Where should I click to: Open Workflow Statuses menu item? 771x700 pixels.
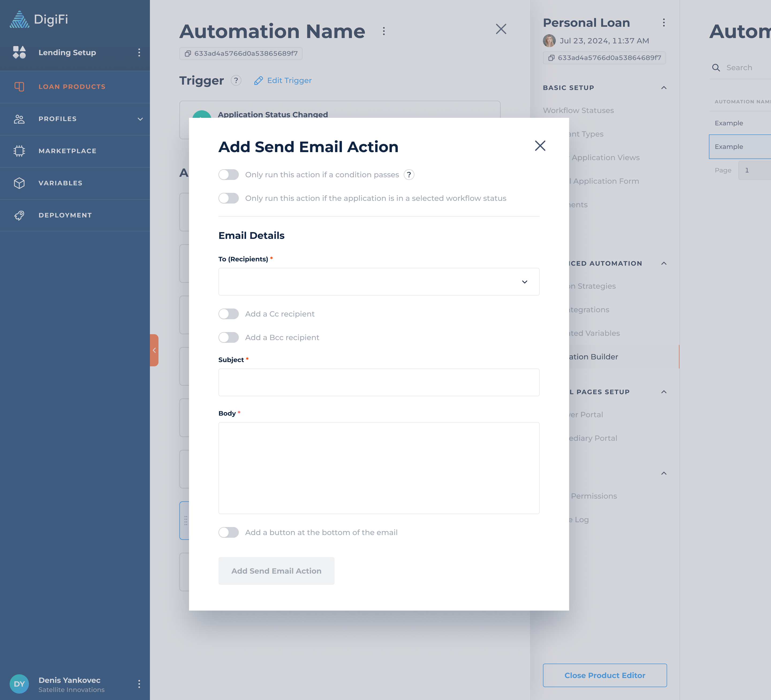point(578,111)
